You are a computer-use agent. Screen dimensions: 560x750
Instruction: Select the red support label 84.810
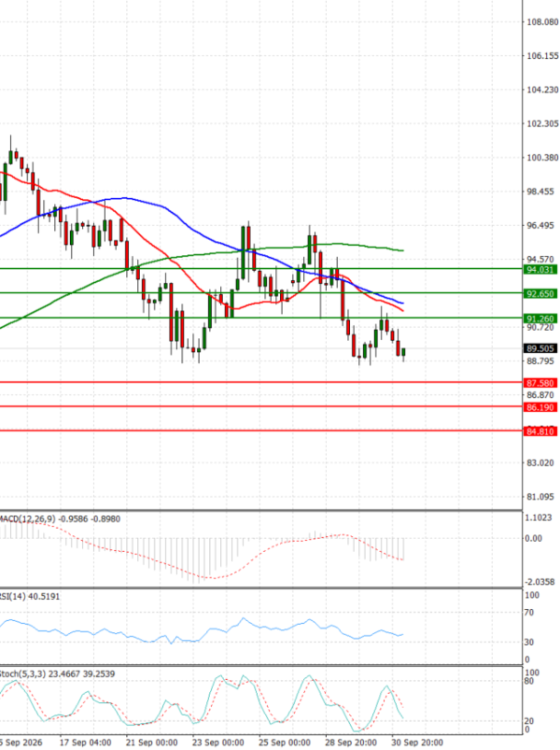pyautogui.click(x=540, y=432)
